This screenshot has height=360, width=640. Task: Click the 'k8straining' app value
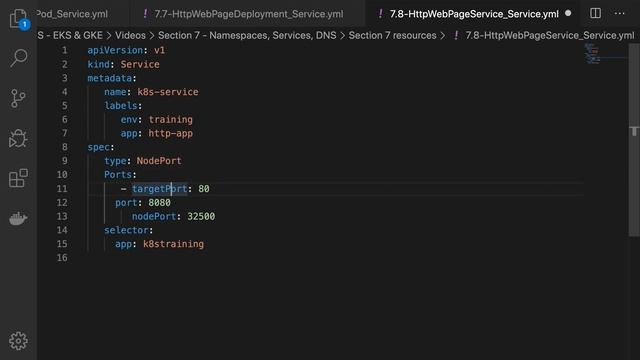[x=173, y=244]
